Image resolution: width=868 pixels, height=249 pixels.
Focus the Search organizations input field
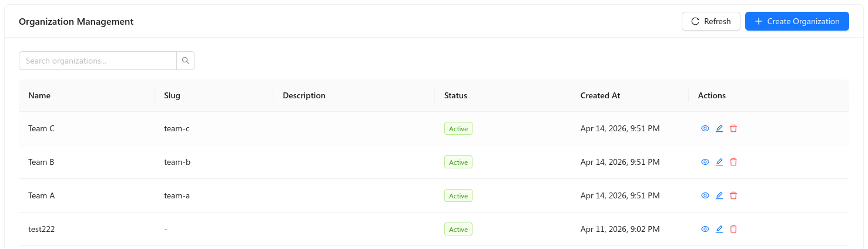coord(98,61)
